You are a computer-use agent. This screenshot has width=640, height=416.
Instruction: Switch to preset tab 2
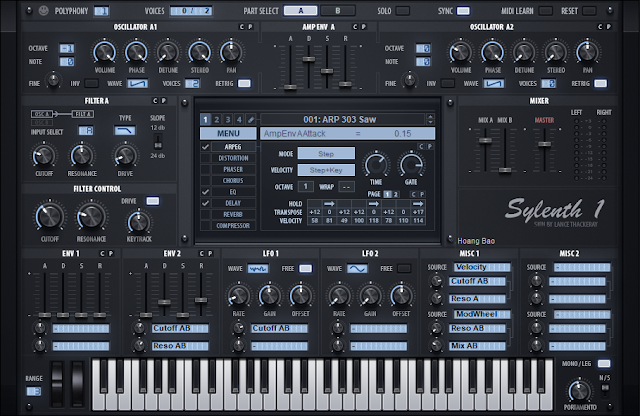click(x=217, y=120)
